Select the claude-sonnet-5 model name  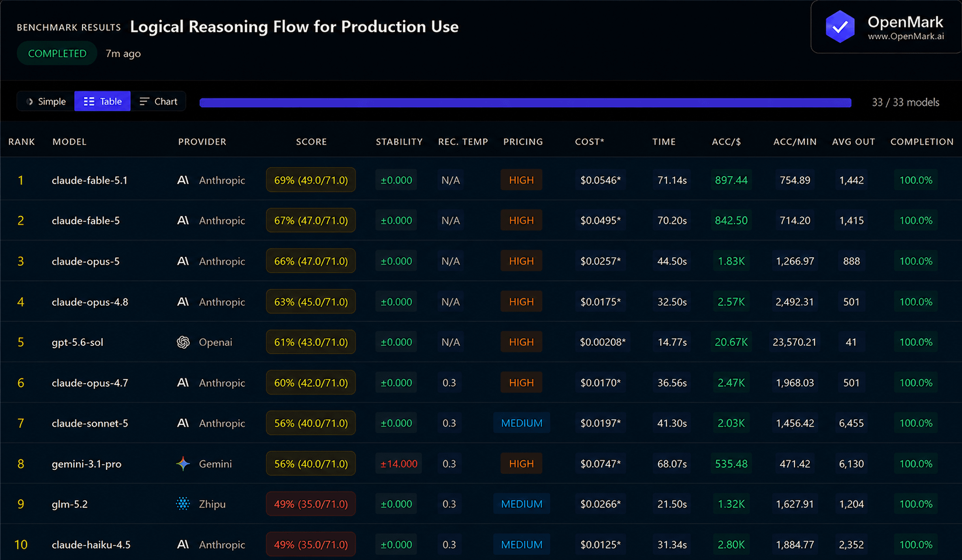click(x=90, y=423)
